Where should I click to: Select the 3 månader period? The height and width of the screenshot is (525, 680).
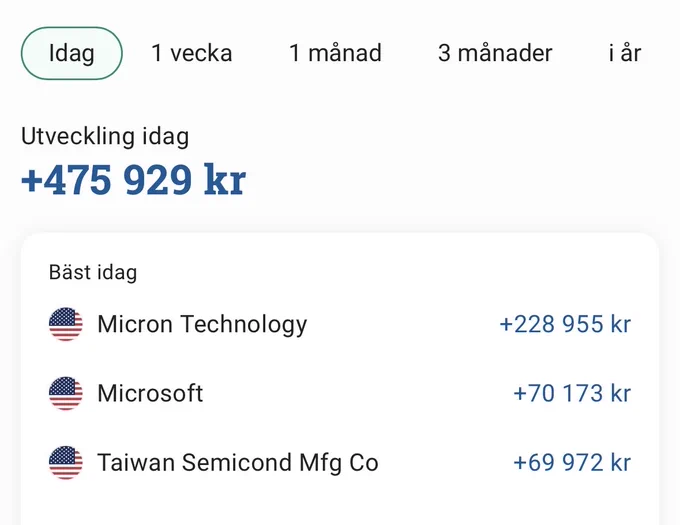click(495, 53)
